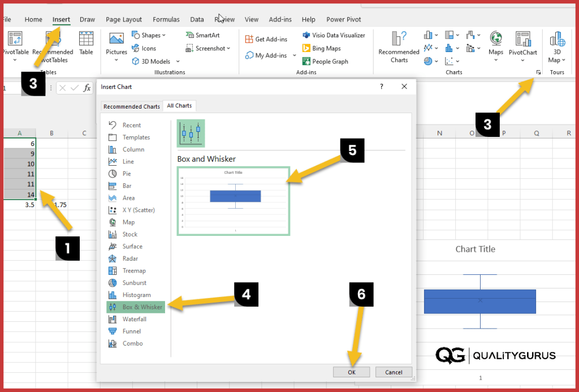579x392 pixels.
Task: Insert a Table from the ribbon
Action: [x=86, y=45]
